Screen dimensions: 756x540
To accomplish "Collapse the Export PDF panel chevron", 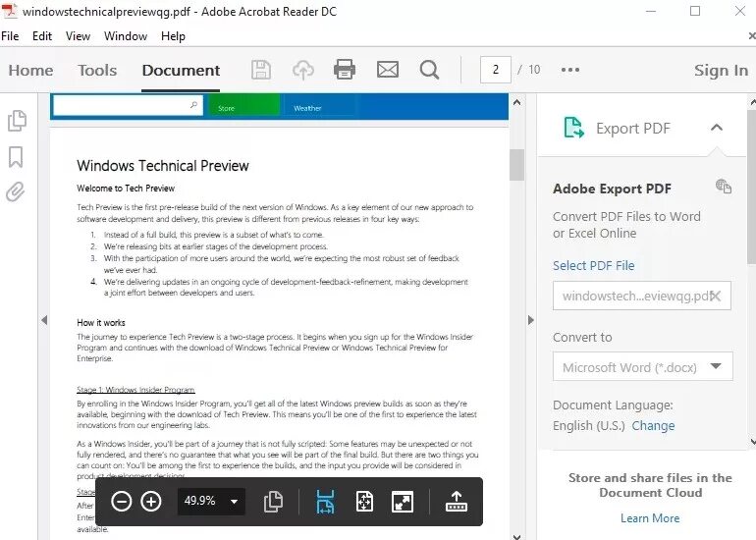I will pyautogui.click(x=717, y=128).
